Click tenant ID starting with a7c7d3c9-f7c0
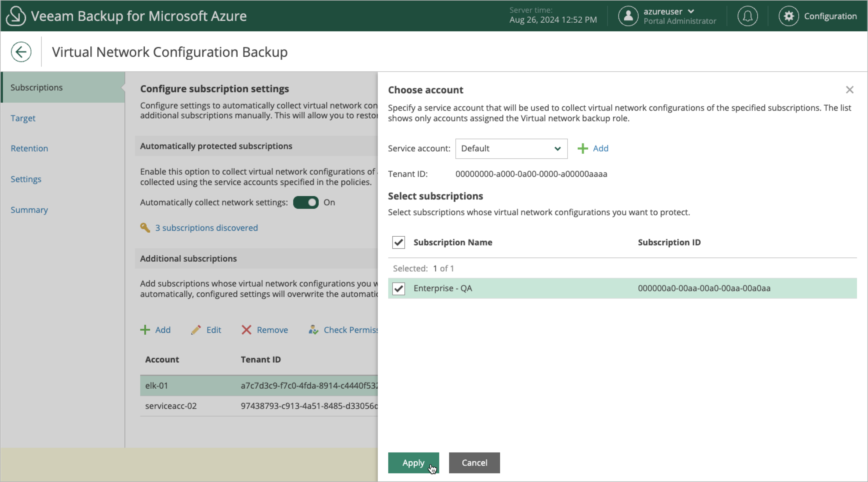 pos(309,385)
